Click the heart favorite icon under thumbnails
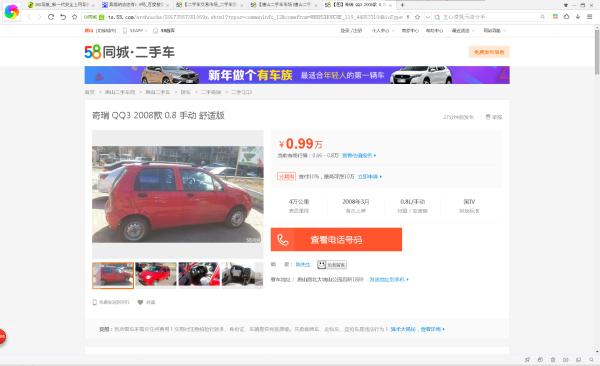The height and width of the screenshot is (366, 600). click(140, 302)
